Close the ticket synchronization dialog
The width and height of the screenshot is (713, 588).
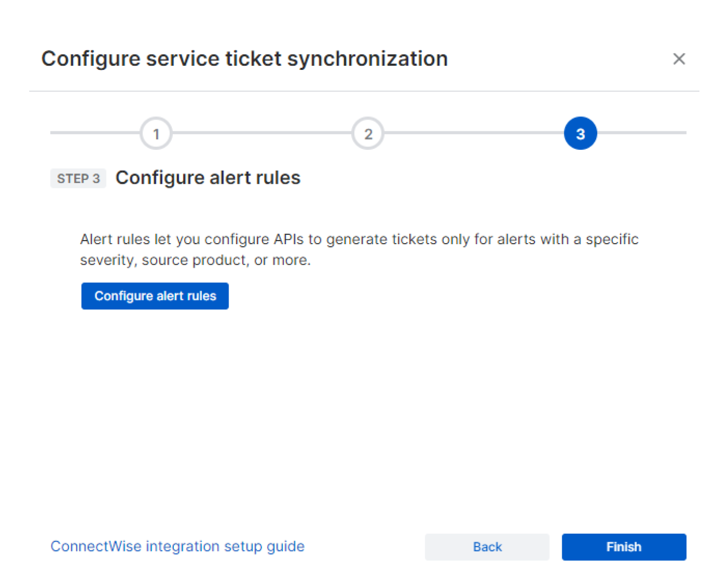coord(679,59)
